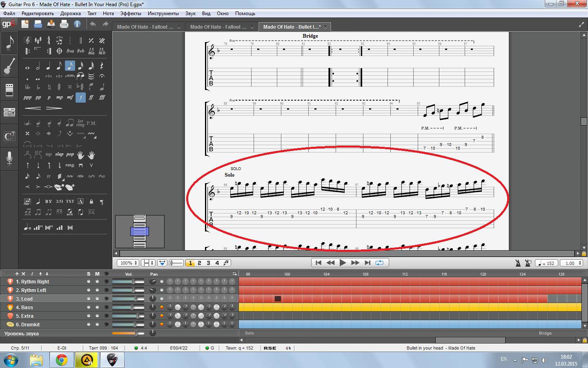
Task: Open the Инструменты menu
Action: point(163,13)
